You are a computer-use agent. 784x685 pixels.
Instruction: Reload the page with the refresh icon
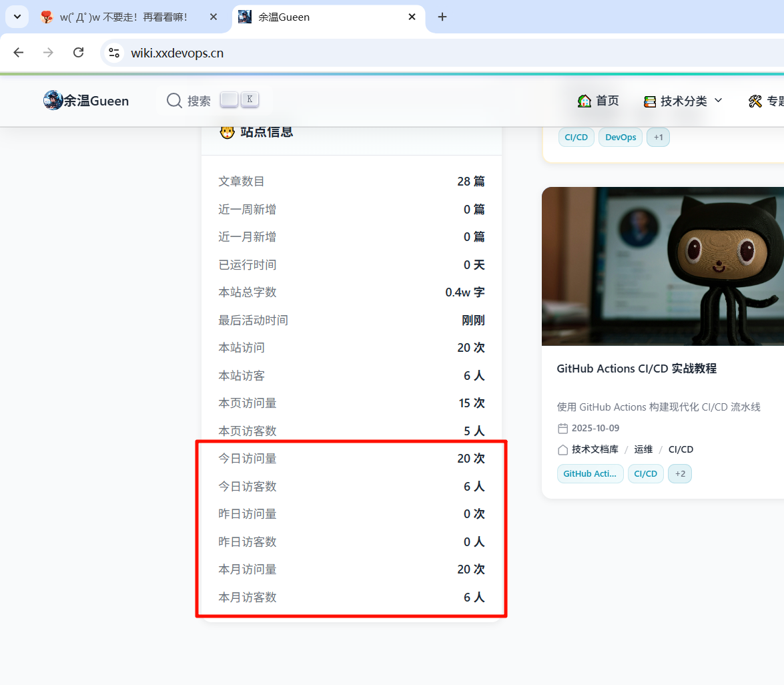[78, 53]
